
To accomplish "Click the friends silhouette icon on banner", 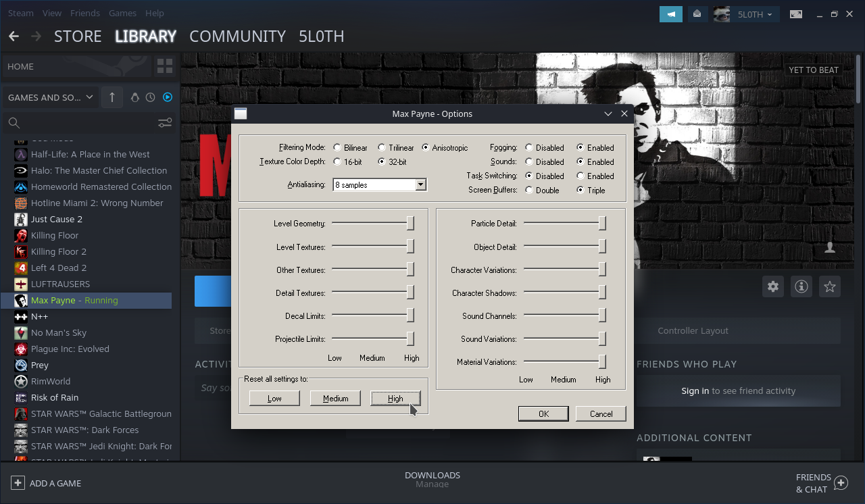I will pos(830,248).
